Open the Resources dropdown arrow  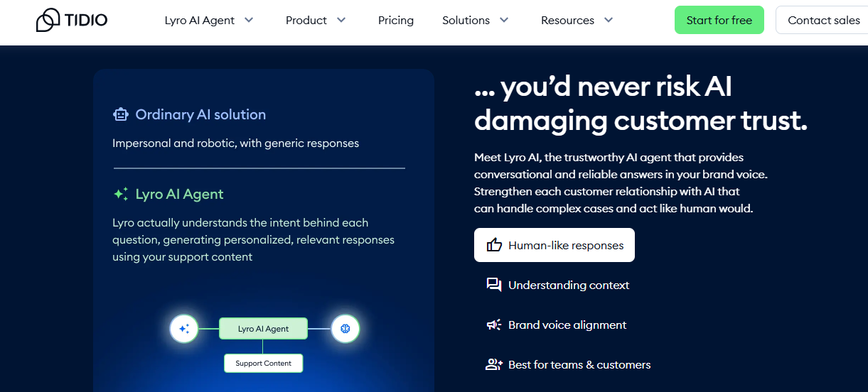[x=609, y=20]
